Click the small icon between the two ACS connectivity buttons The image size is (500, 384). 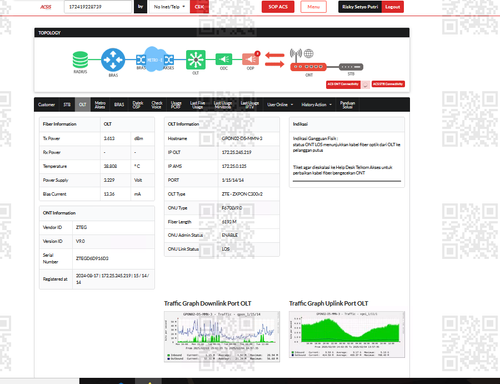366,85
